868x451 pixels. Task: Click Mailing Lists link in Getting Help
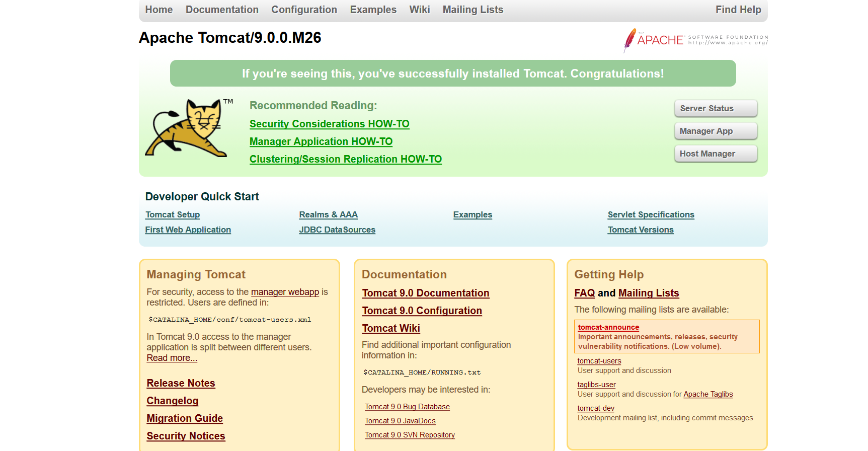click(649, 293)
